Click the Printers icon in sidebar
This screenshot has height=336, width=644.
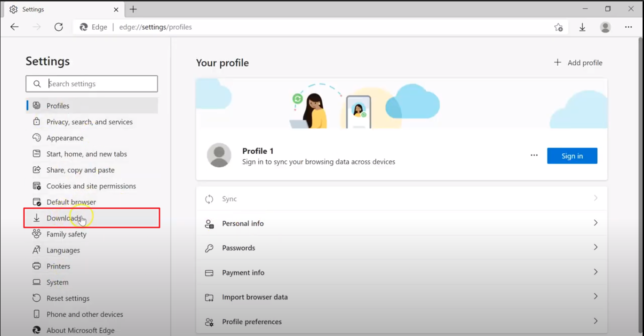(x=37, y=266)
